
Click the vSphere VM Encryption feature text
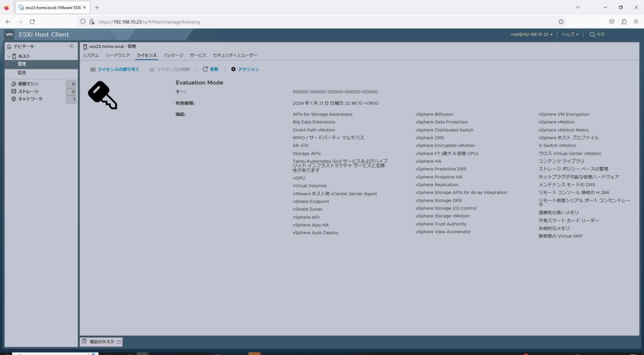click(563, 114)
